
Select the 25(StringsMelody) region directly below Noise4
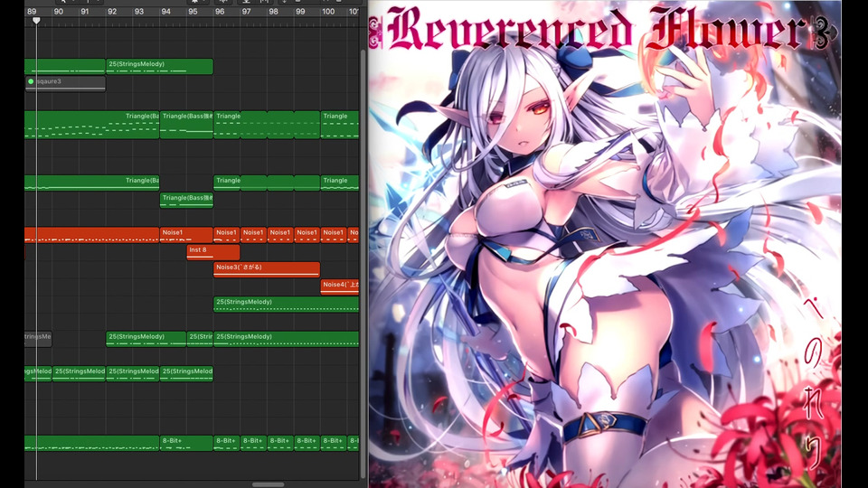click(287, 305)
